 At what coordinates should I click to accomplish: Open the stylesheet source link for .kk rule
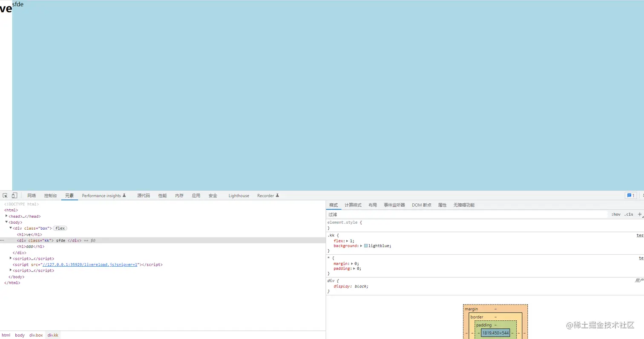click(640, 235)
